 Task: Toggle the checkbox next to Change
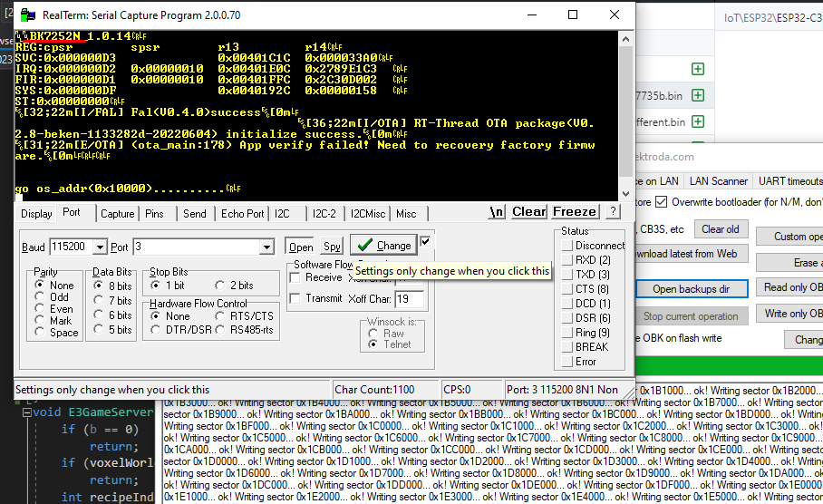click(425, 241)
